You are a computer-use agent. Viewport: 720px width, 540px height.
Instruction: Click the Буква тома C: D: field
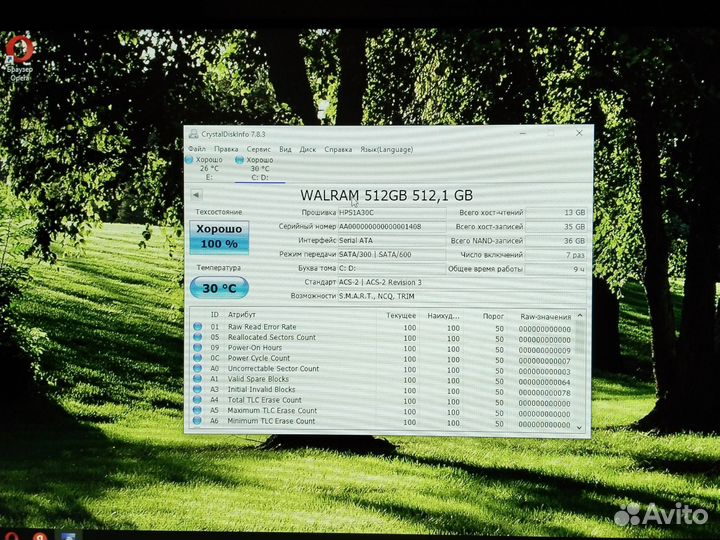[x=392, y=268]
